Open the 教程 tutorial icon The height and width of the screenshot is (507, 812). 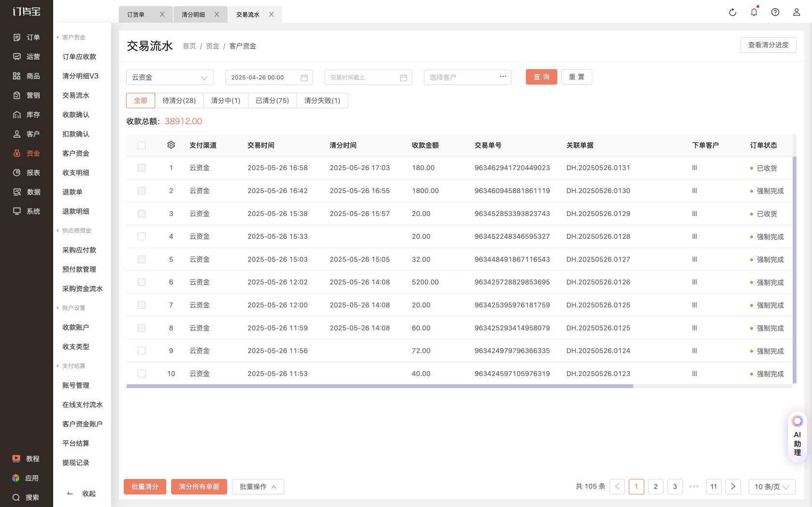[x=16, y=459]
